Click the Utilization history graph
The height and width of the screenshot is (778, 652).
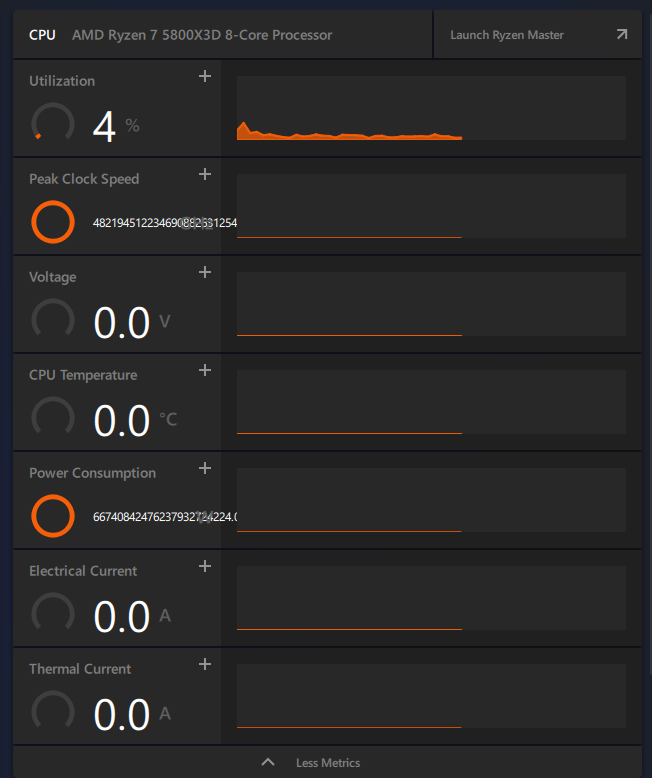point(431,108)
